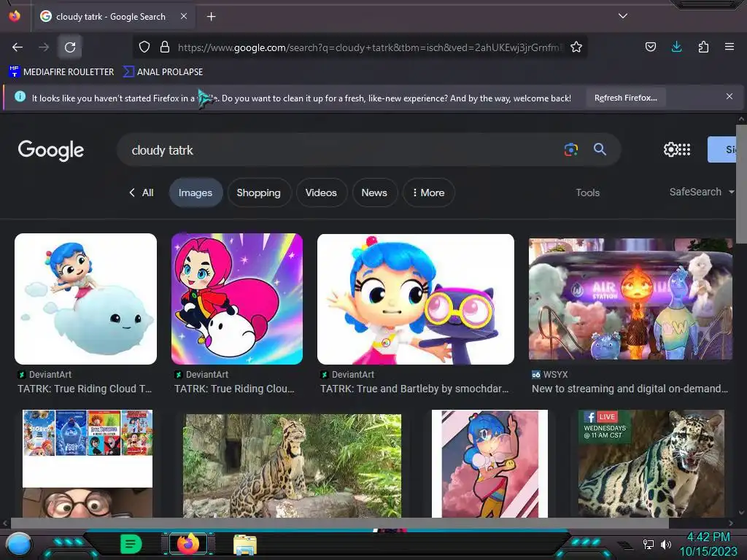Open a new tab with the plus icon
This screenshot has height=560, width=747.
click(x=211, y=17)
